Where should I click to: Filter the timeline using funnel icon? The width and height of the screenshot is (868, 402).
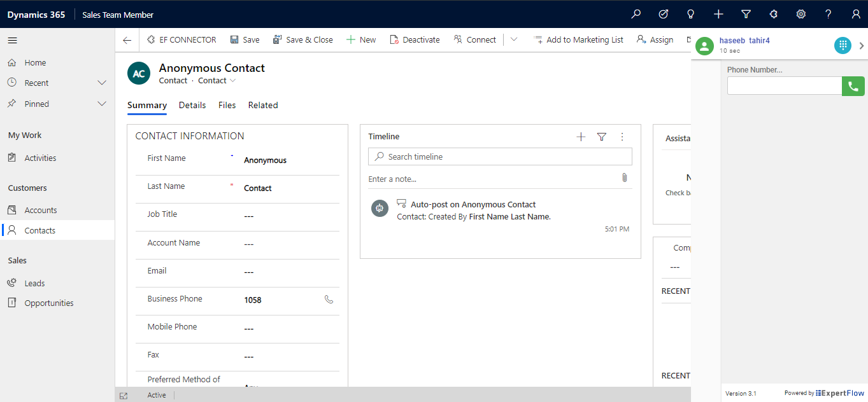pos(602,137)
